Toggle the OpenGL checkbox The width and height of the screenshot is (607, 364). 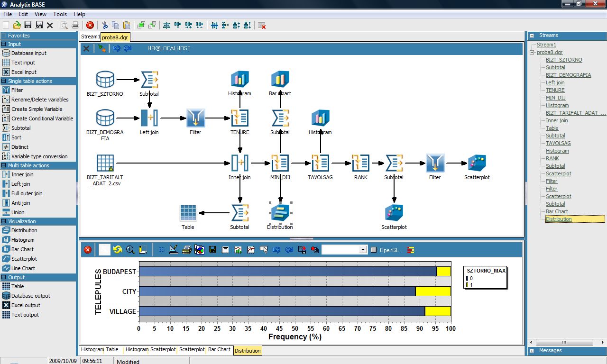[374, 250]
